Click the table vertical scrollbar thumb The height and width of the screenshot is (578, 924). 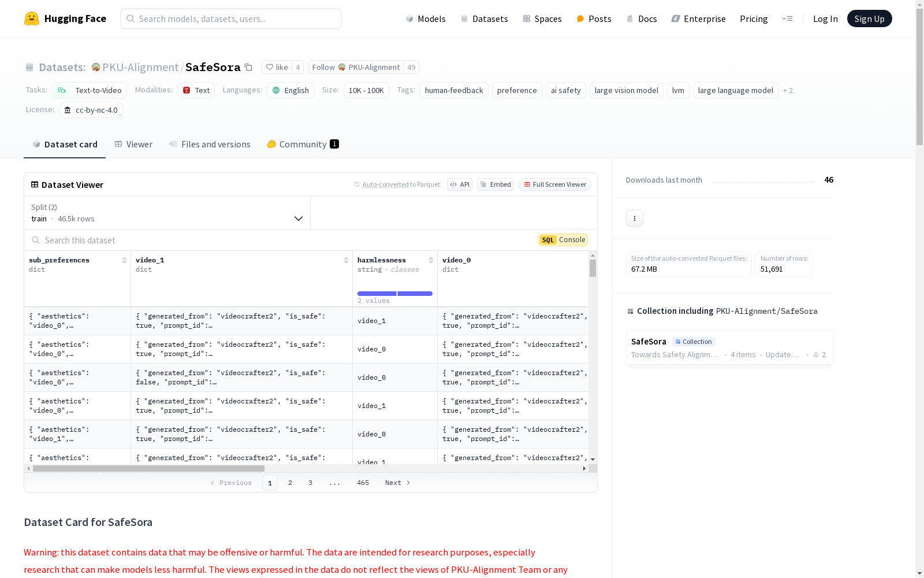click(x=593, y=268)
